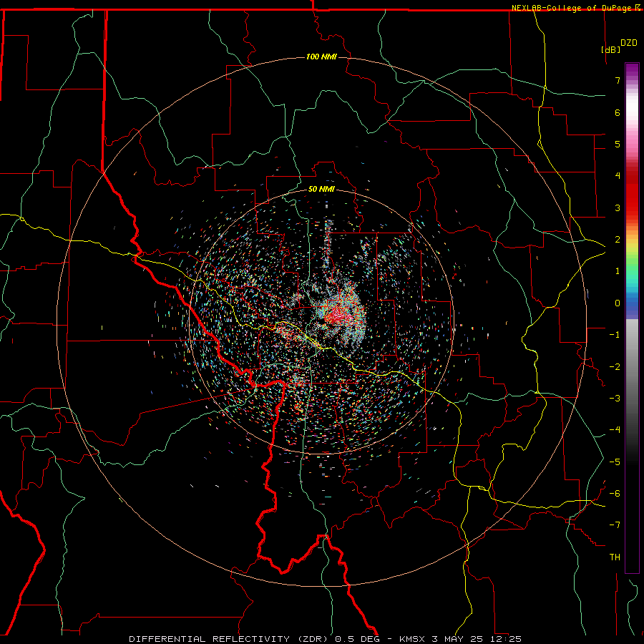
Task: Click the -2 value on the color scale
Action: pyautogui.click(x=615, y=367)
